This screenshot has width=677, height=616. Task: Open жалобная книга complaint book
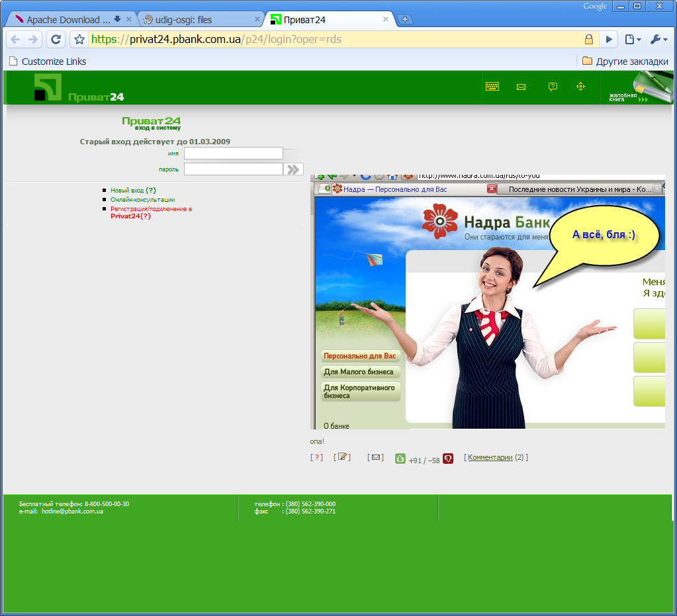pos(637,88)
